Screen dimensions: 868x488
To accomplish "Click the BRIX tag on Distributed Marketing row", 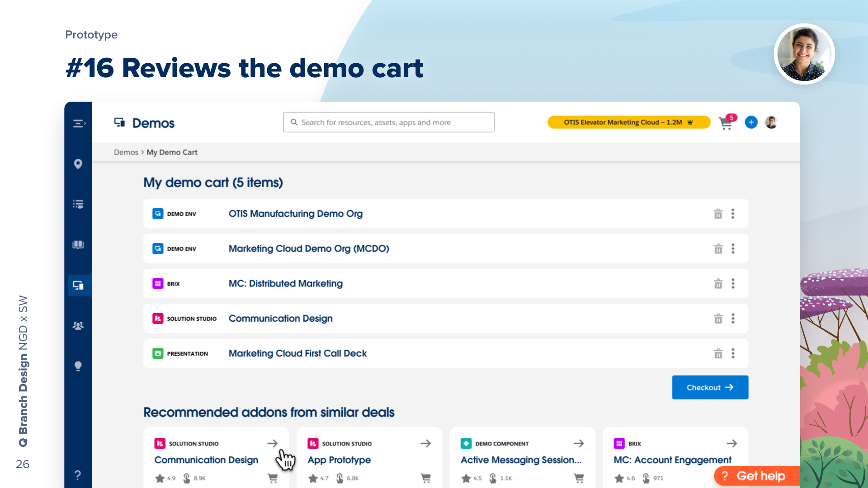I will pyautogui.click(x=166, y=284).
